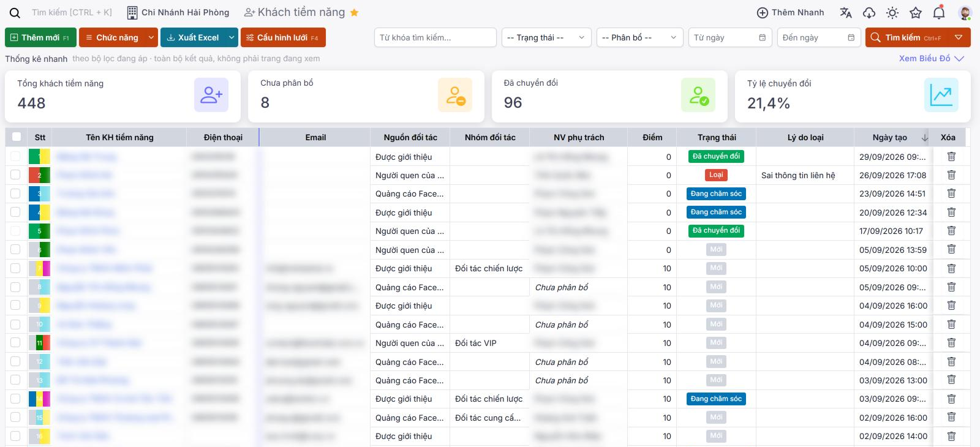The image size is (980, 447).
Task: Tick the checkbox for row 05/09/2026 10:00
Action: 15,268
